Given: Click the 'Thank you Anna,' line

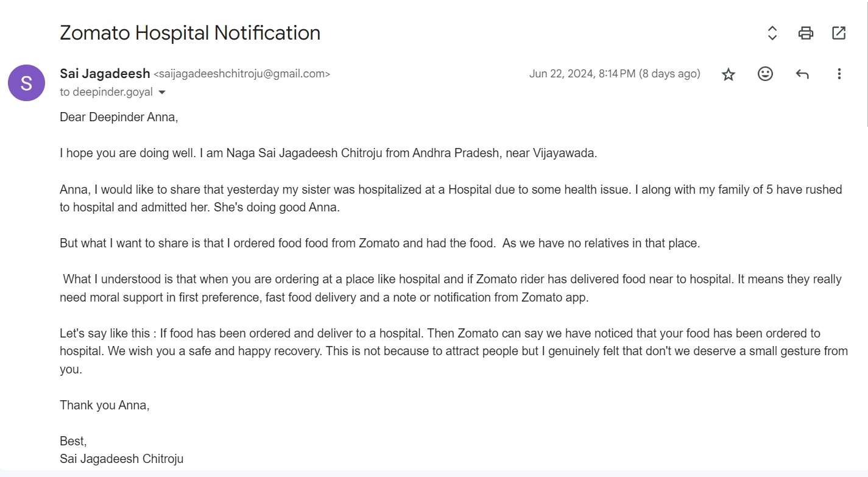Looking at the screenshot, I should (x=105, y=405).
